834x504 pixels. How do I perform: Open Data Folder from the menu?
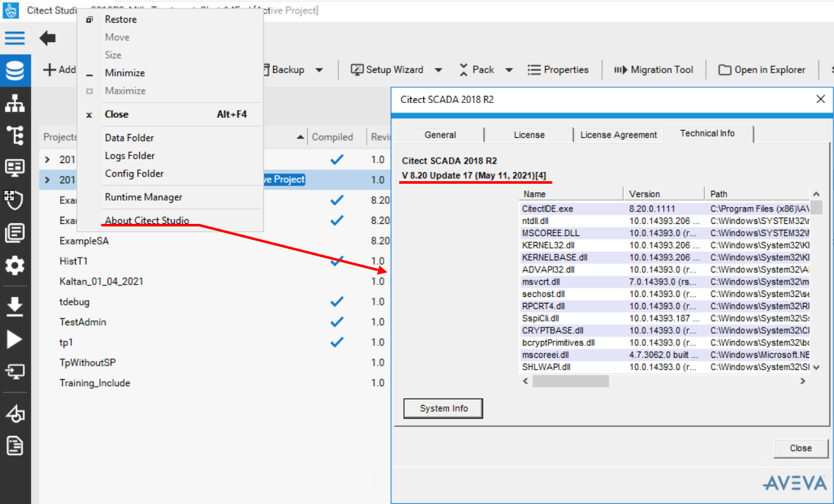[x=170, y=138]
